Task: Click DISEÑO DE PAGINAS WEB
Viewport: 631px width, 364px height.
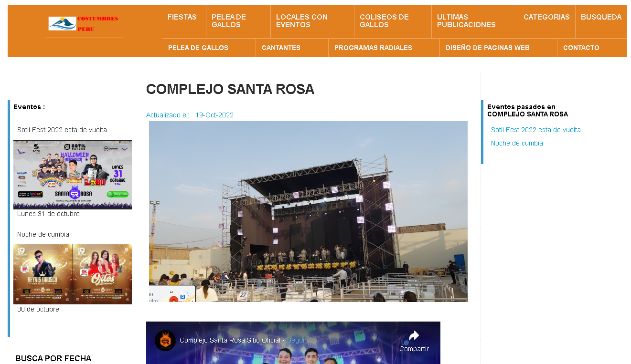Action: 487,48
